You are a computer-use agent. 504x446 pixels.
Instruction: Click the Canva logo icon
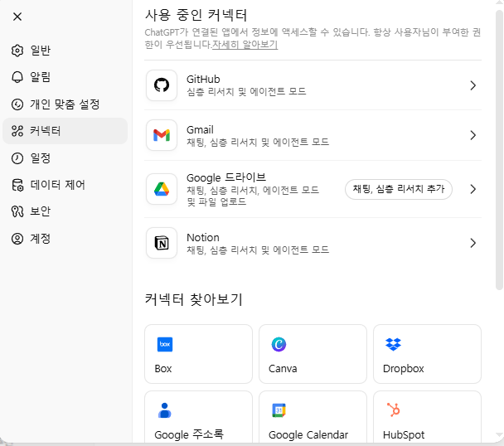pos(279,344)
